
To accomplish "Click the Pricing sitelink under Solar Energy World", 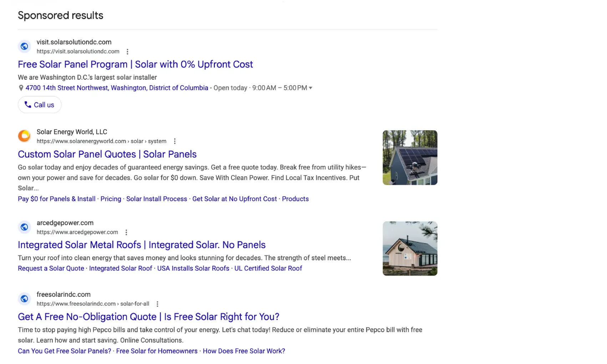I will [x=111, y=199].
